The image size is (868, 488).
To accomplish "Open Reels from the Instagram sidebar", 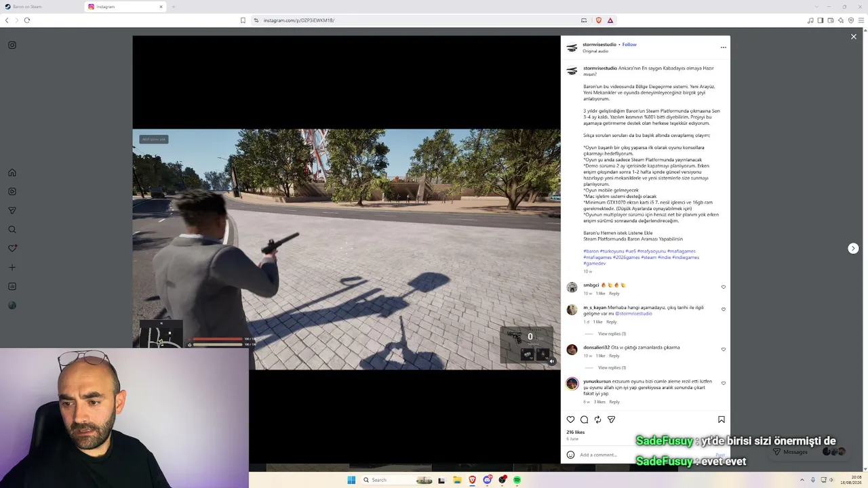I will [x=12, y=191].
